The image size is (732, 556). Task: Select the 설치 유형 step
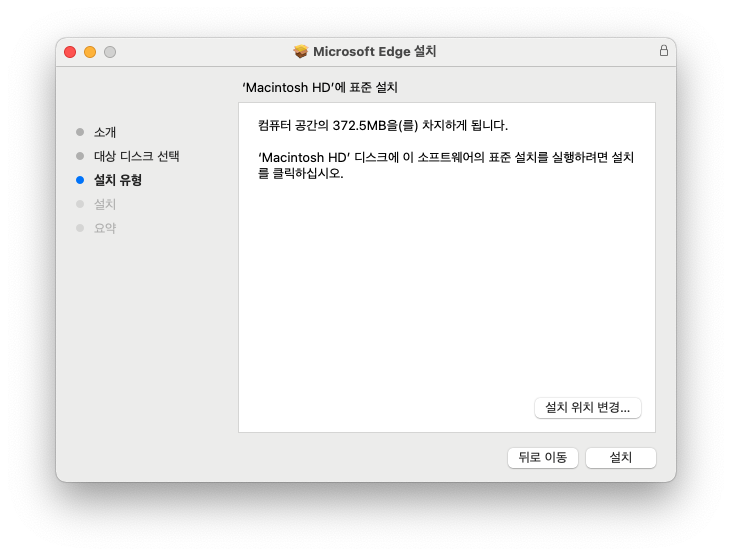click(118, 180)
